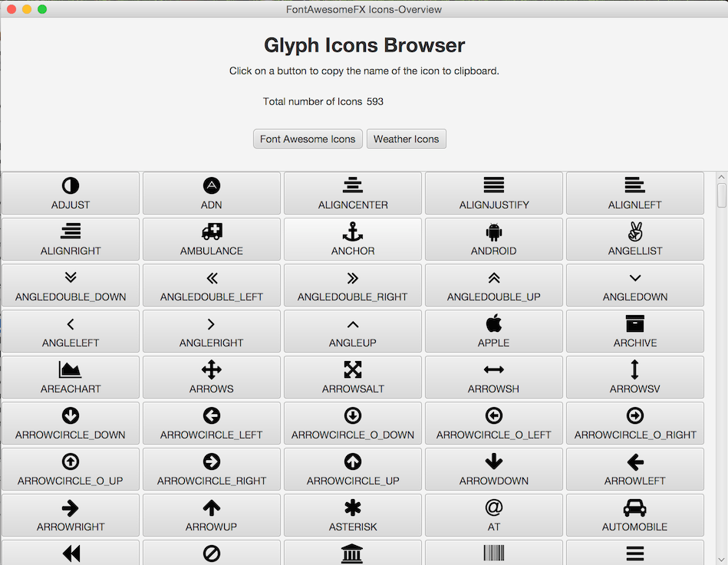Click the AREACHART icon button
Viewport: 728px width, 565px height.
coord(71,377)
